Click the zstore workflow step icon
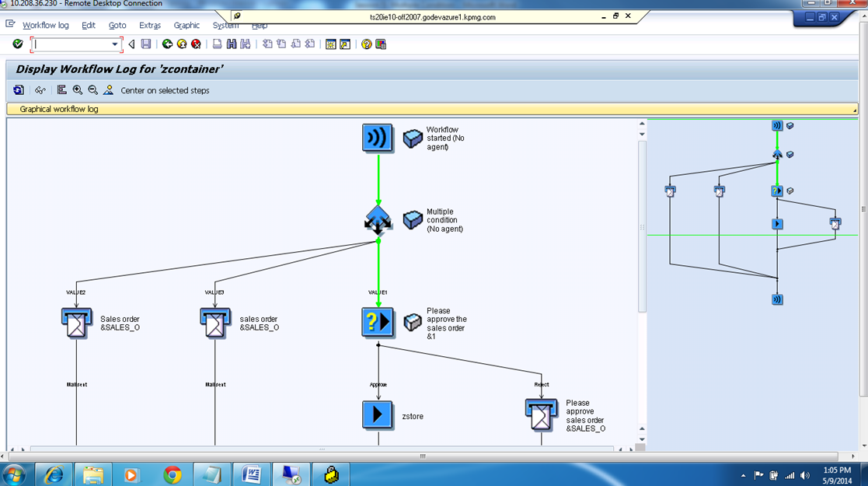 378,414
